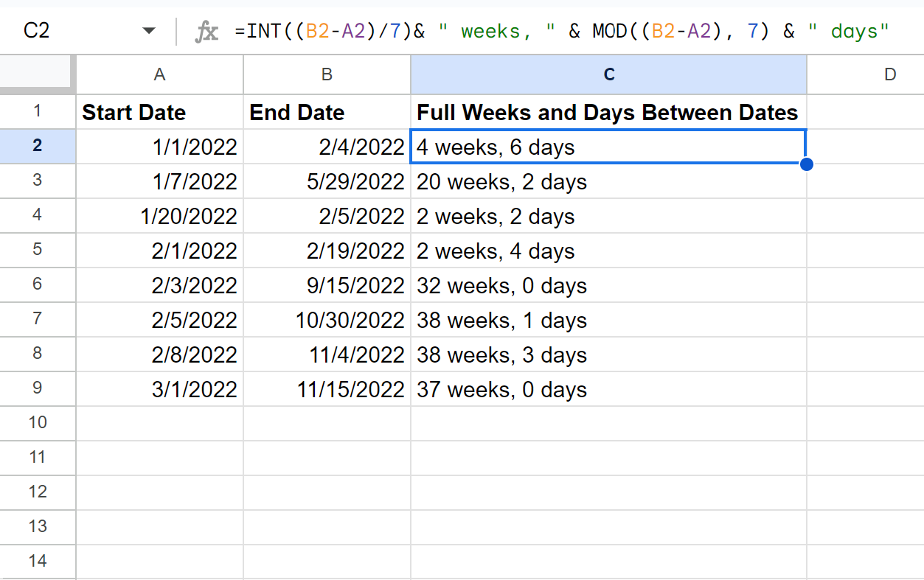Select row 5 header

(x=38, y=251)
